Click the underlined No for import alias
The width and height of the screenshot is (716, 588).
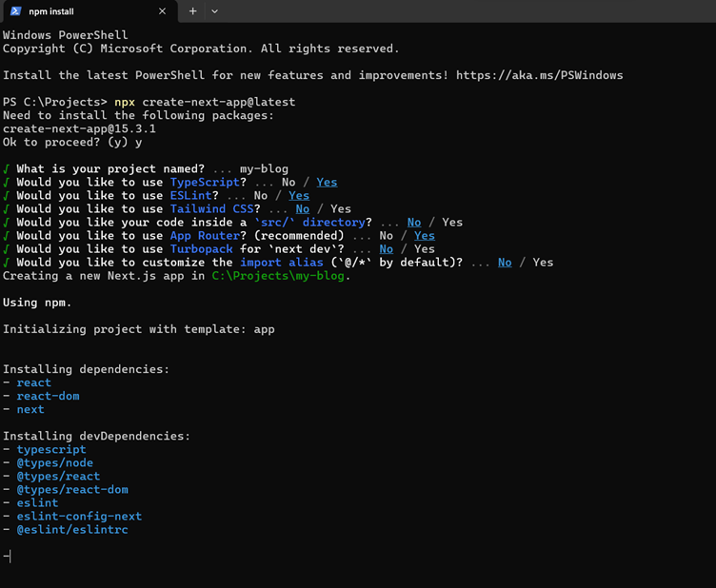tap(505, 263)
